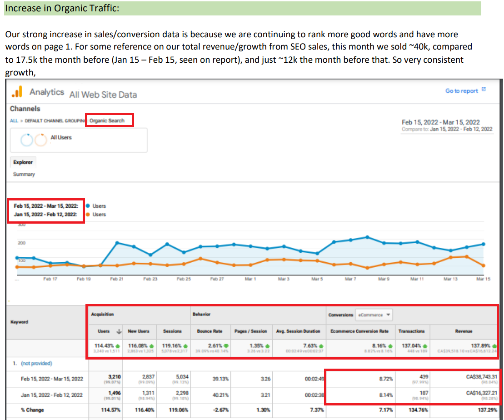Select the Organic Search breadcrumb
Image resolution: width=504 pixels, height=420 pixels.
107,121
